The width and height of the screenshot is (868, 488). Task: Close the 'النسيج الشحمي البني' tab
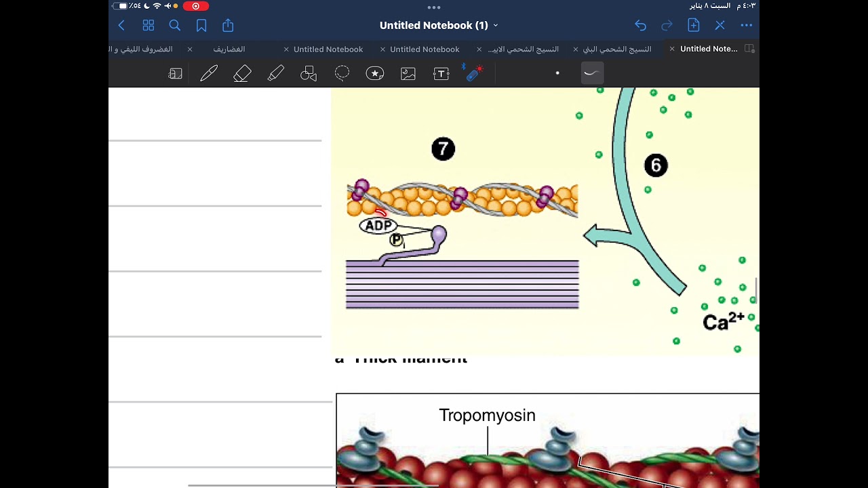[x=576, y=49]
